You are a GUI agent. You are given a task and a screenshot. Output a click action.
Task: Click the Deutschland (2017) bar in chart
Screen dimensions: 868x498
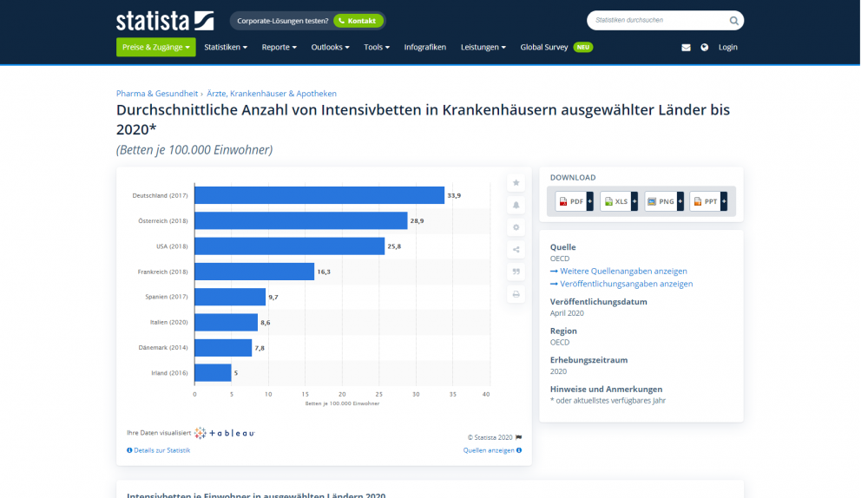pos(319,195)
